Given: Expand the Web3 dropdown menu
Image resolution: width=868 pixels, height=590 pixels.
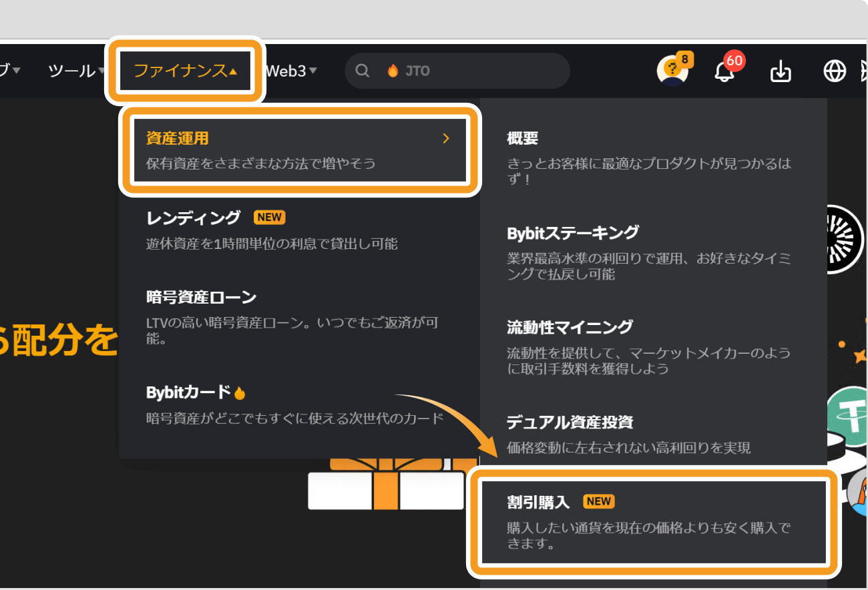Looking at the screenshot, I should (291, 71).
